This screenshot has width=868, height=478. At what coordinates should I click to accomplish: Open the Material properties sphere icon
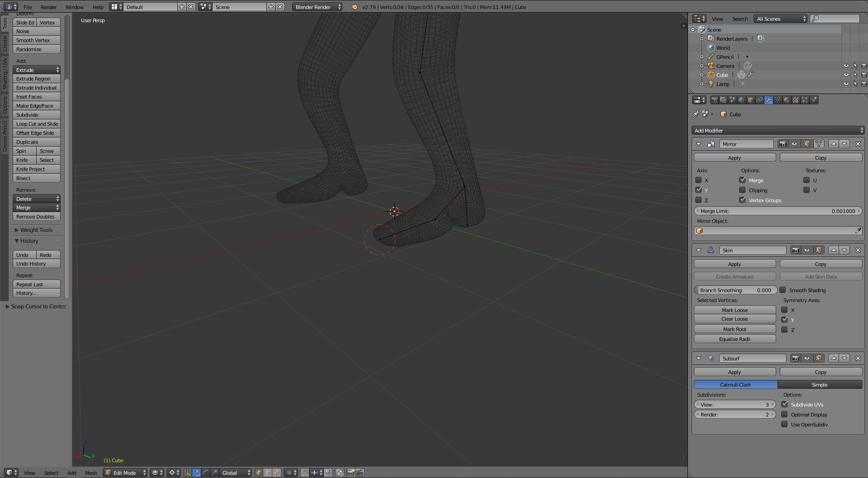coord(787,100)
